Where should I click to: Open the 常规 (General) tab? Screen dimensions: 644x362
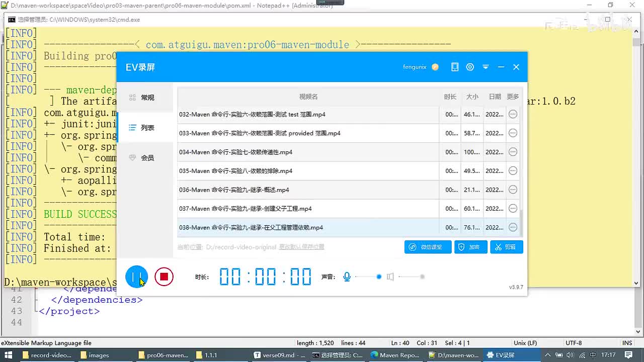click(x=145, y=98)
